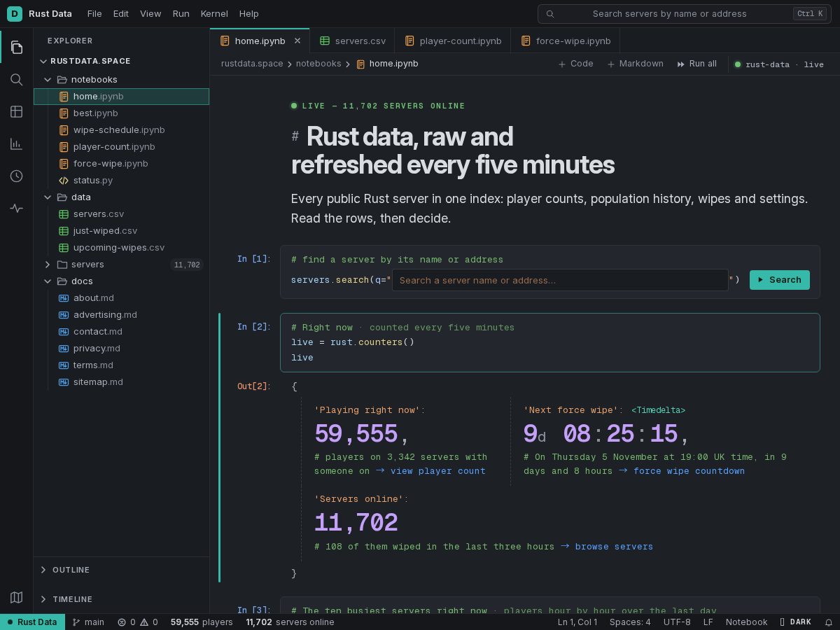Click the rustdata.space breadcrumb
Screen dimensions: 840x630
point(252,64)
